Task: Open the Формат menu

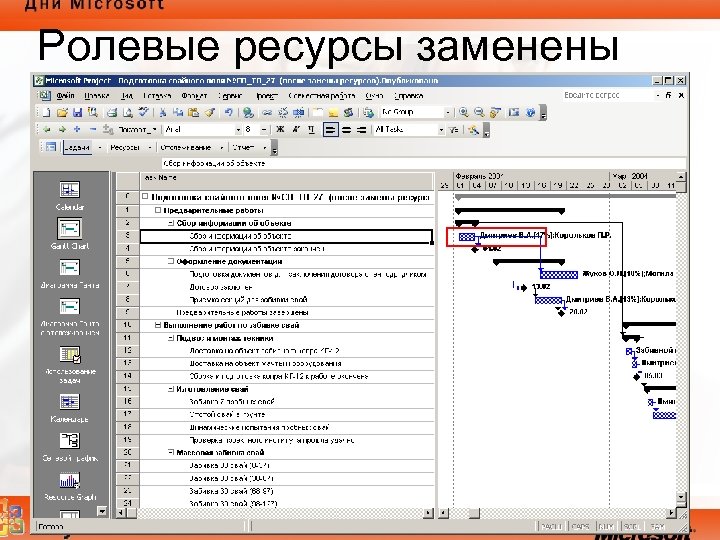Action: (194, 96)
